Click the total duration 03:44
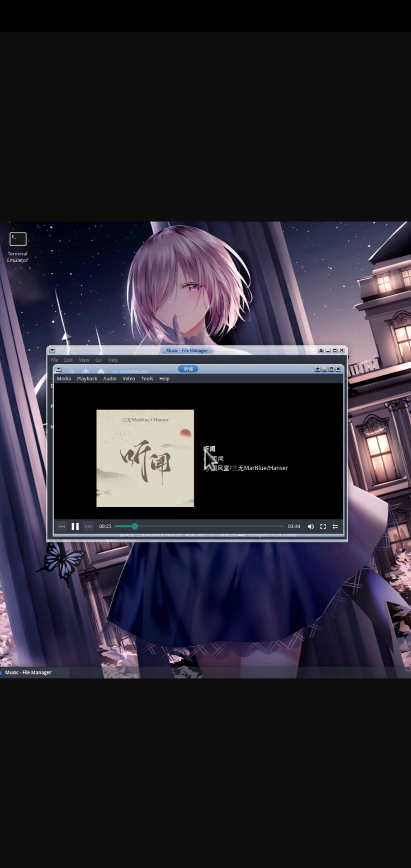The height and width of the screenshot is (868, 411). click(294, 526)
